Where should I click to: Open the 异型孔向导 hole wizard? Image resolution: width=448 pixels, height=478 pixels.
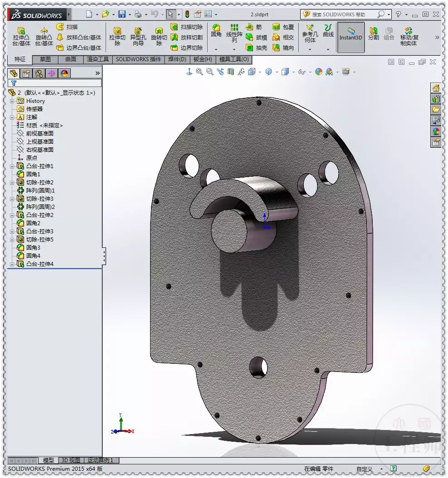138,37
